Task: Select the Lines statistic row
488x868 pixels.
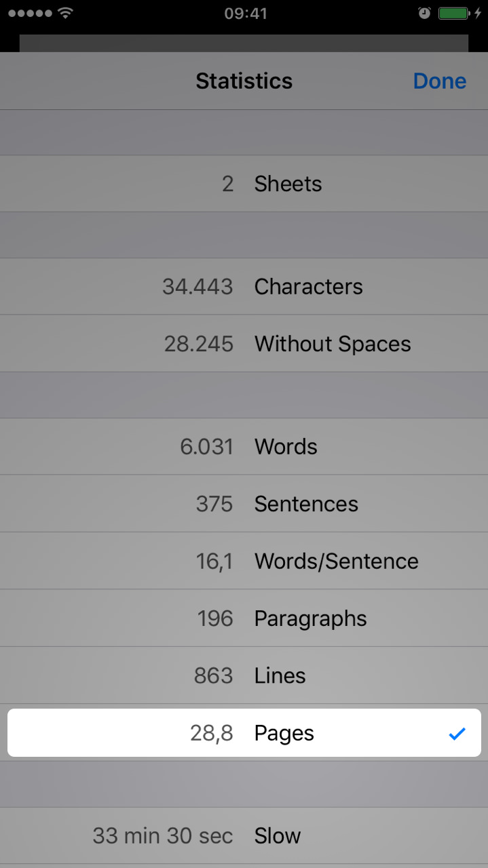Action: [244, 675]
